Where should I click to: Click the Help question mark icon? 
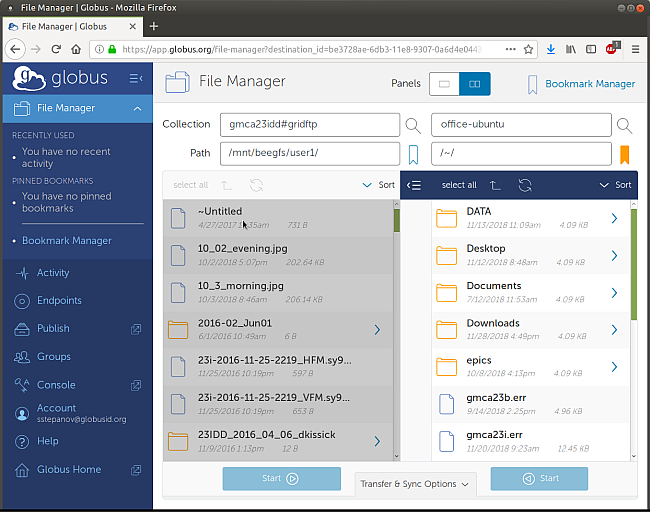tap(22, 442)
